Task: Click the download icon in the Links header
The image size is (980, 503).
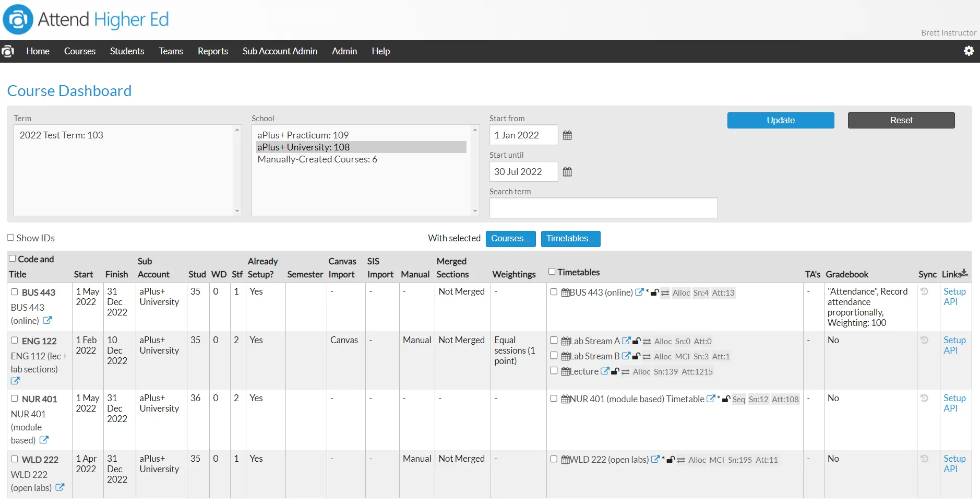Action: (964, 273)
